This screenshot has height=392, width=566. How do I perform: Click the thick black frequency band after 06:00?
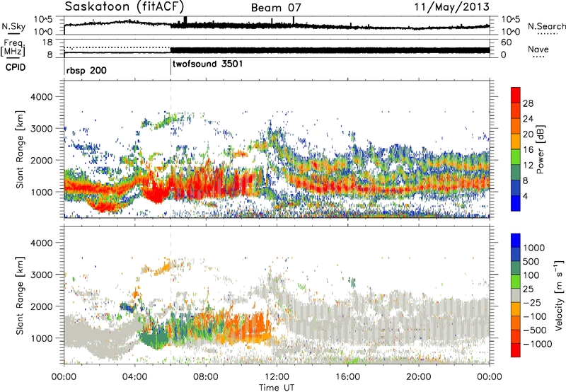(x=330, y=50)
